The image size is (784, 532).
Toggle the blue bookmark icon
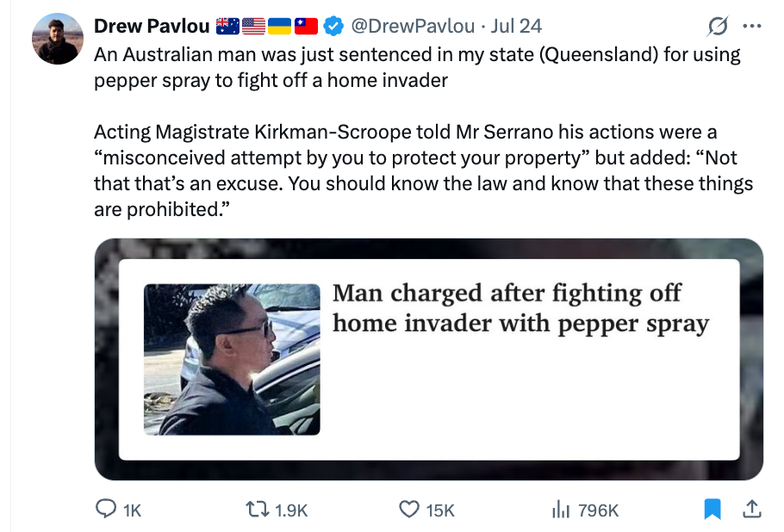[x=712, y=509]
